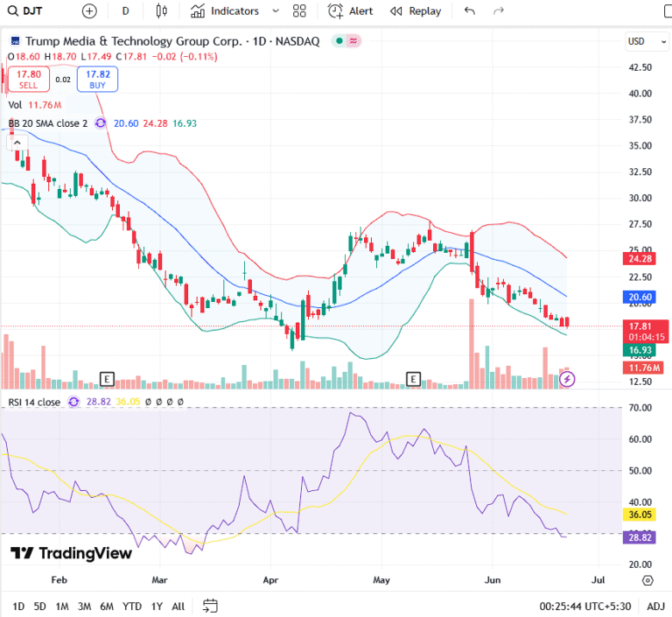Open chart settings gear on the axis
Image resolution: width=672 pixels, height=617 pixels.
(x=648, y=580)
